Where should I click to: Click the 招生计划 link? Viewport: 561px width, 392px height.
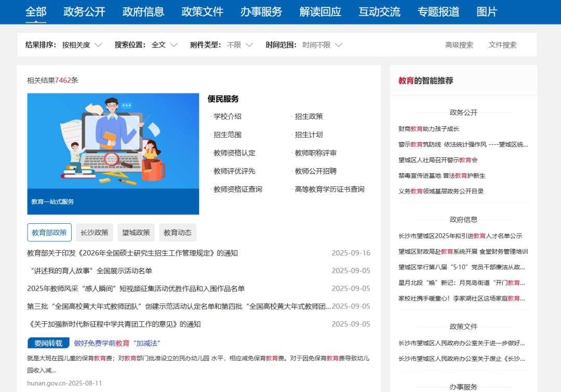click(x=309, y=134)
